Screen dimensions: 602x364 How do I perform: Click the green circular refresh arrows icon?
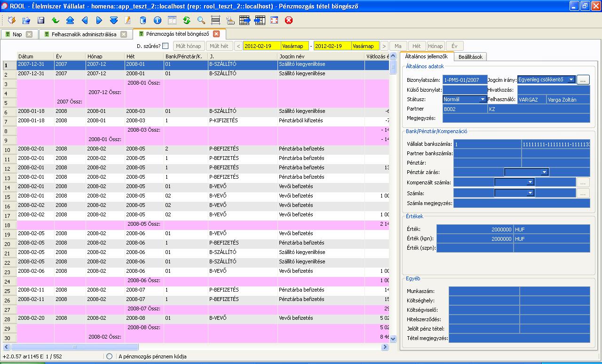coord(186,20)
